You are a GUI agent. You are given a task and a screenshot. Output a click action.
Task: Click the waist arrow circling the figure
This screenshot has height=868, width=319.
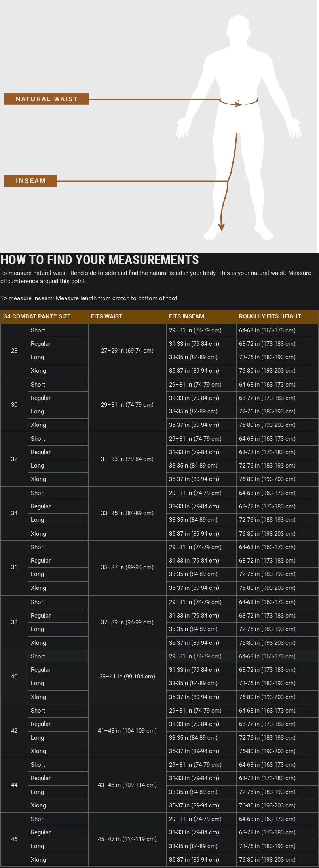(238, 104)
